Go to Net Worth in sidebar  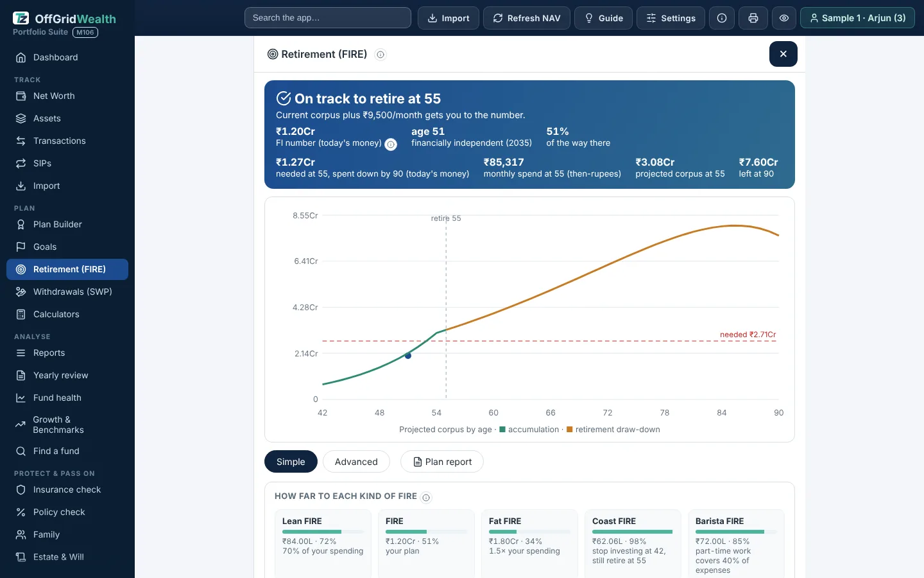coord(67,96)
